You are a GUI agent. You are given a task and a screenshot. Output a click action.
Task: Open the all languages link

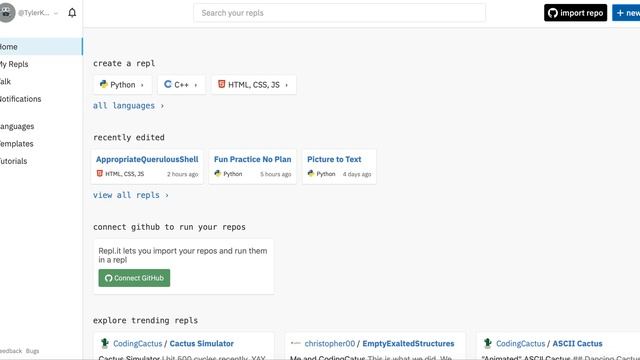pos(124,106)
